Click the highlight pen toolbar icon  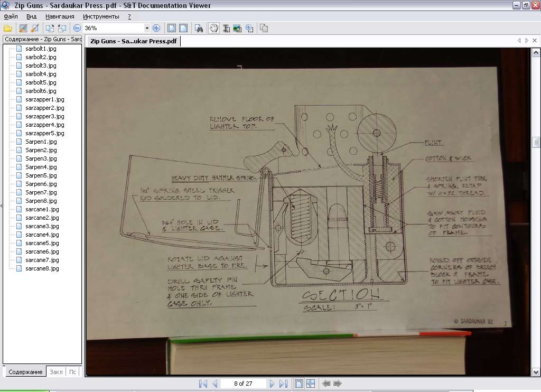23,29
